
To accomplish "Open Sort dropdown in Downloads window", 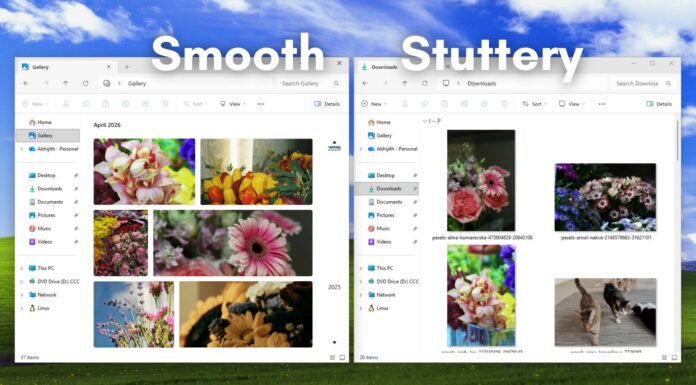I will click(534, 104).
